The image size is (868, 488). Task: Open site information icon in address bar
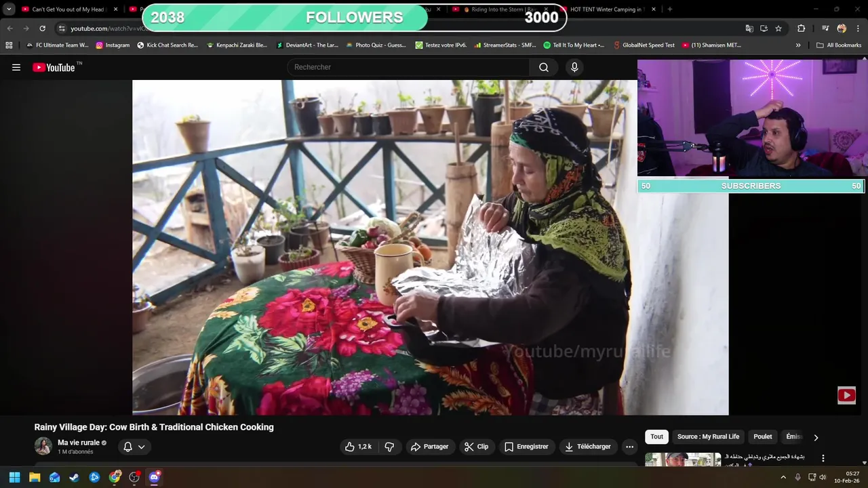coord(62,28)
